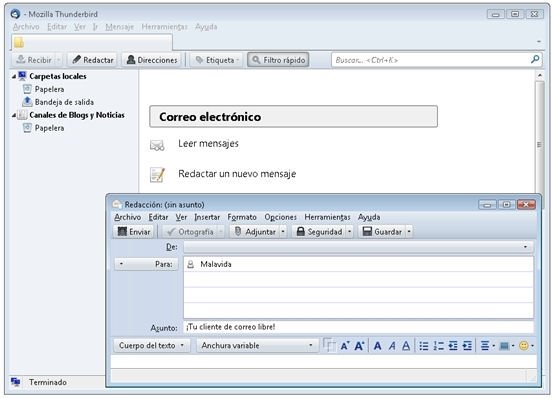This screenshot has width=554, height=399.
Task: Open the Anchura variable font dropdown
Action: click(257, 345)
